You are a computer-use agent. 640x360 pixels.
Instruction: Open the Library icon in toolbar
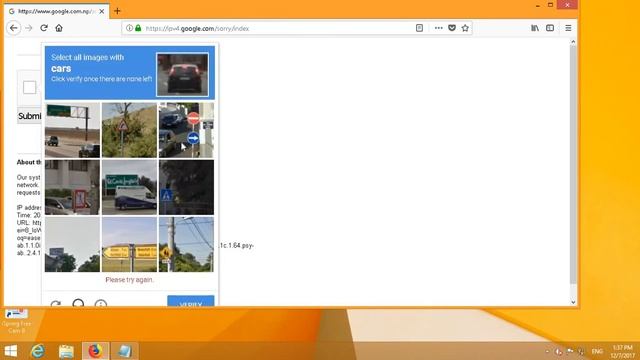point(535,28)
